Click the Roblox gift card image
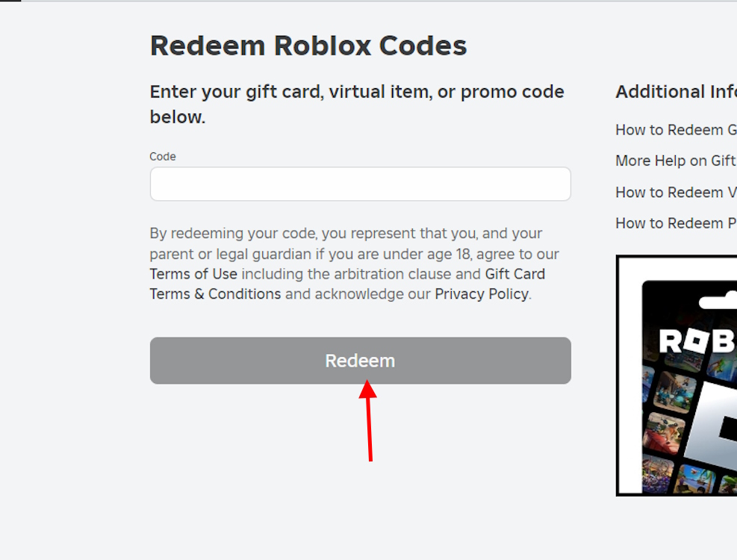737x560 pixels. tap(676, 373)
